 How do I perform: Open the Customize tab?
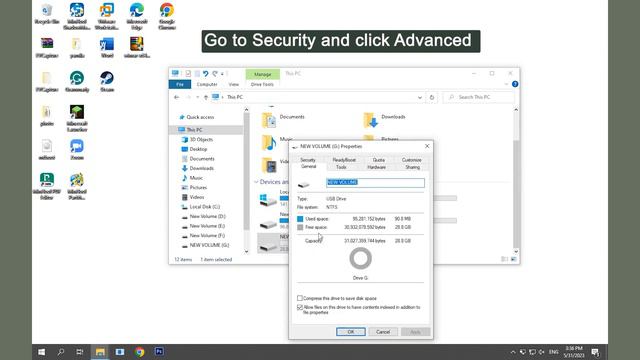point(411,160)
